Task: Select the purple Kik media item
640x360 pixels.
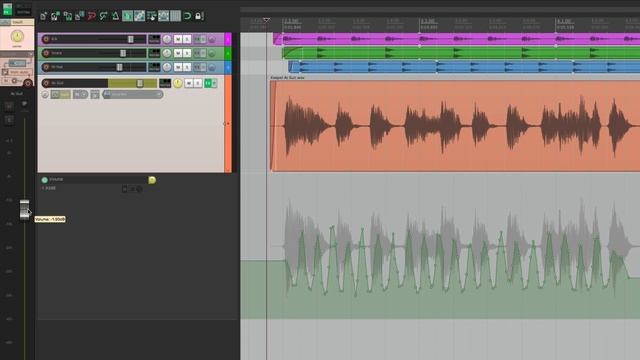Action: (x=456, y=39)
